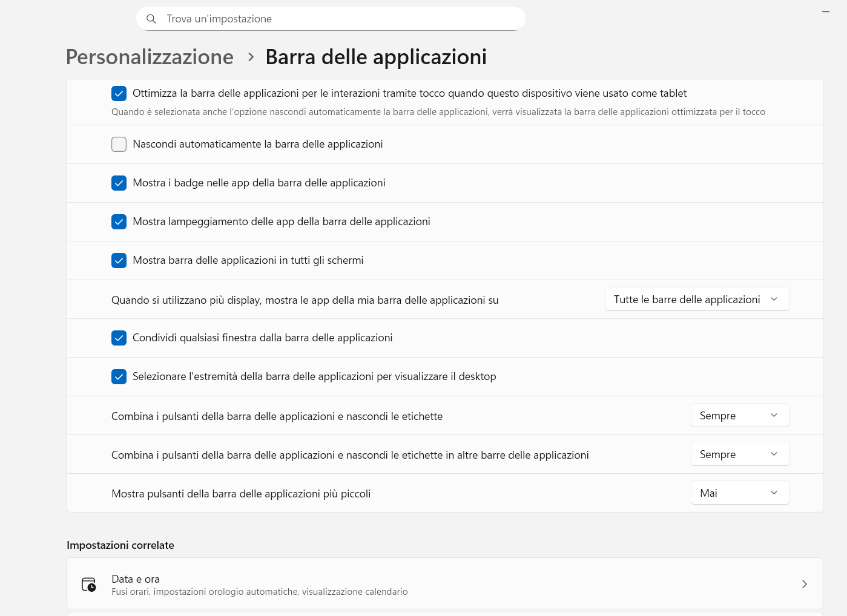Minimize the Settings window

(826, 12)
